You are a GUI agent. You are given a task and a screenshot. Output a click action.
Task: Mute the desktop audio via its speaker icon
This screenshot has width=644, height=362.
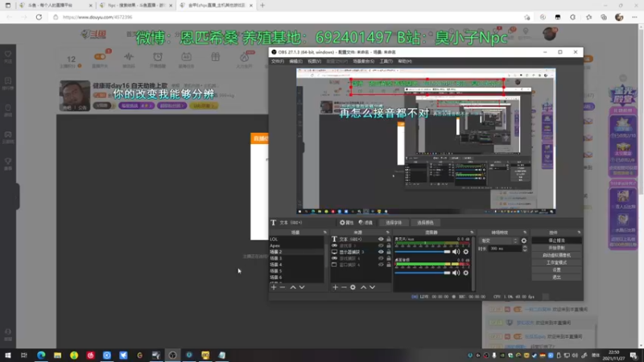tap(456, 273)
